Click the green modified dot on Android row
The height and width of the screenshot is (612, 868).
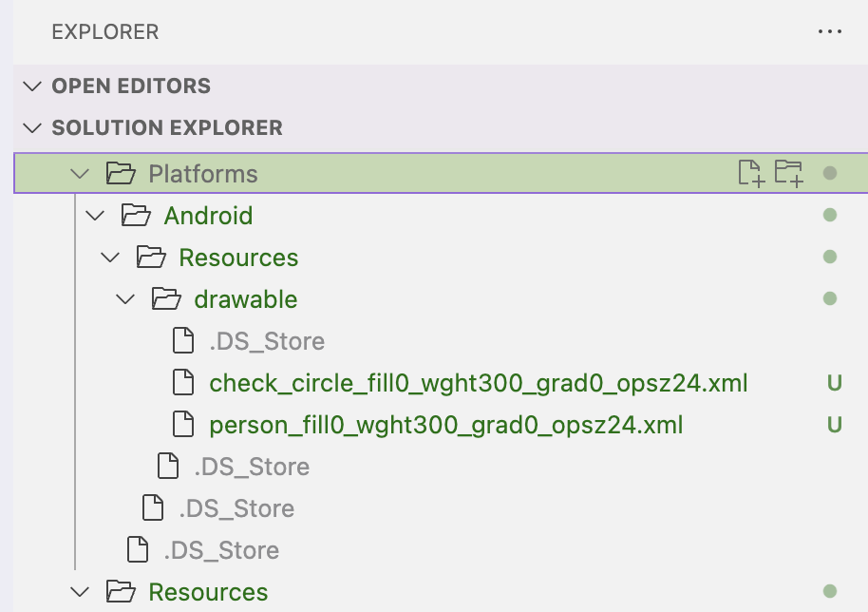point(828,215)
